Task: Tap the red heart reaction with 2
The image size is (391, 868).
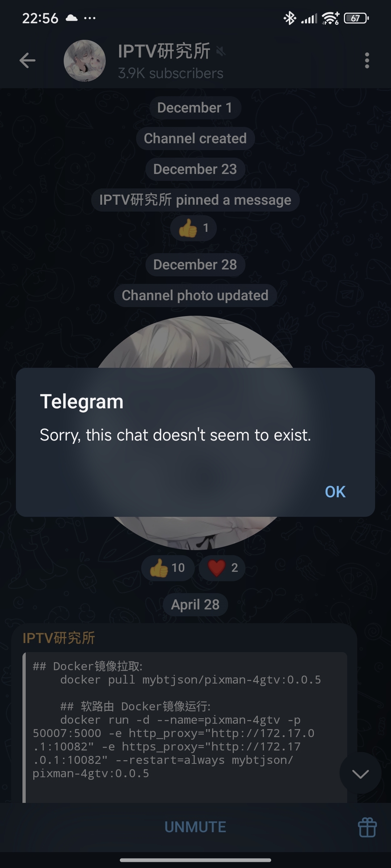Action: point(222,567)
